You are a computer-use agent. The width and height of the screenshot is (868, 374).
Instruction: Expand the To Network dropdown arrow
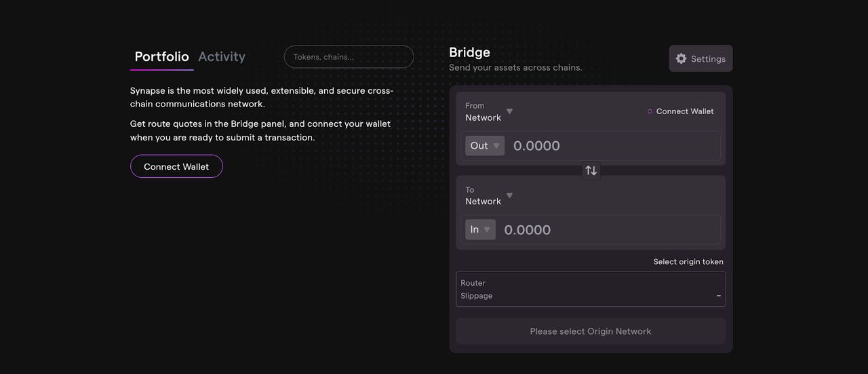pyautogui.click(x=510, y=195)
